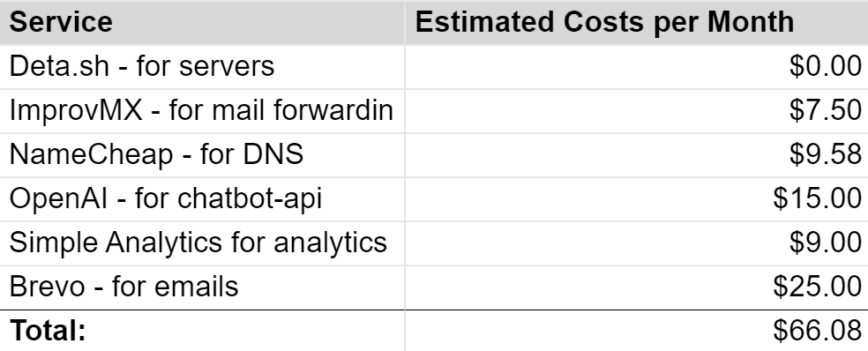The width and height of the screenshot is (868, 351).
Task: Select the Service header cell
Action: pyautogui.click(x=202, y=22)
